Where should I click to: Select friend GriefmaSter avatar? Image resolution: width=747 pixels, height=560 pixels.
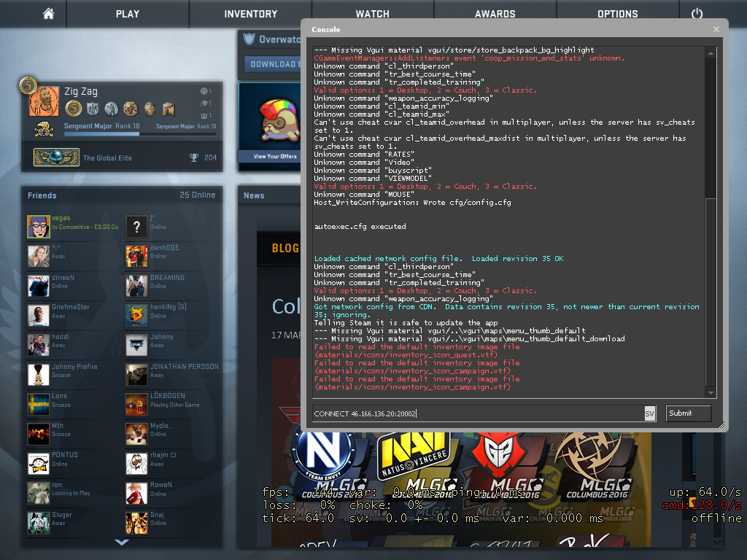coord(39,316)
